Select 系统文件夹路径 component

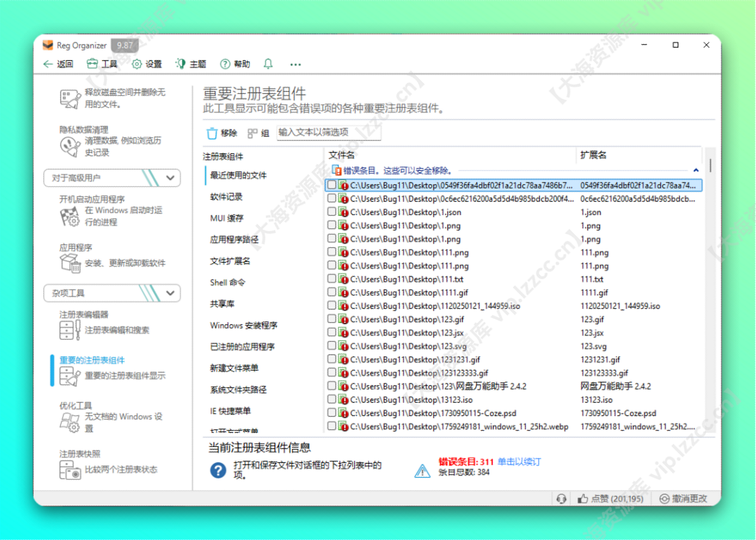(x=238, y=390)
